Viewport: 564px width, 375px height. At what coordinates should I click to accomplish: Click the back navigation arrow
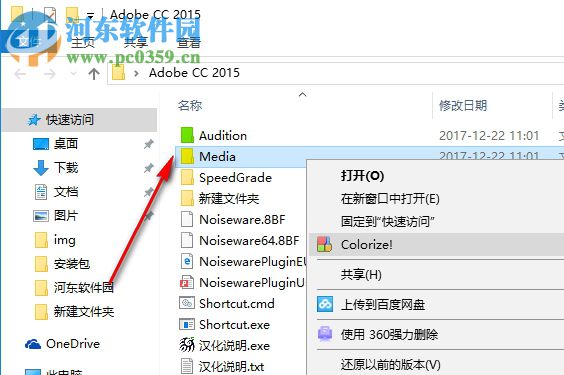pyautogui.click(x=20, y=74)
